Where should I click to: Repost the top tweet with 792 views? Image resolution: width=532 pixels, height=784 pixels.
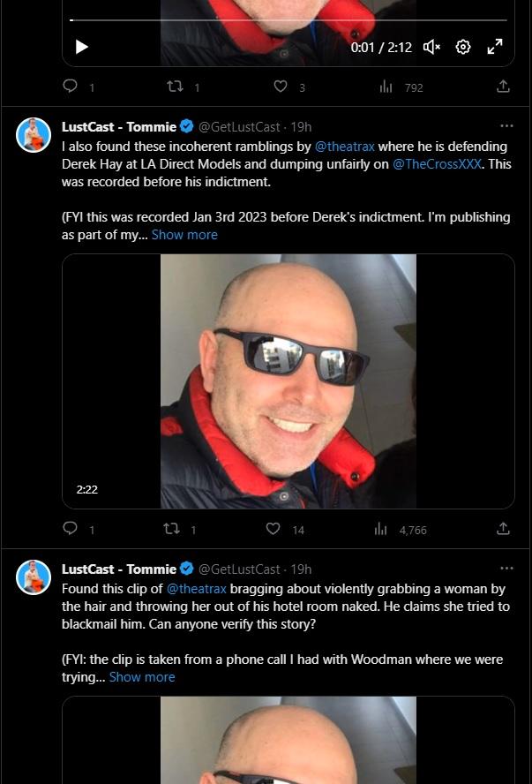(x=175, y=87)
